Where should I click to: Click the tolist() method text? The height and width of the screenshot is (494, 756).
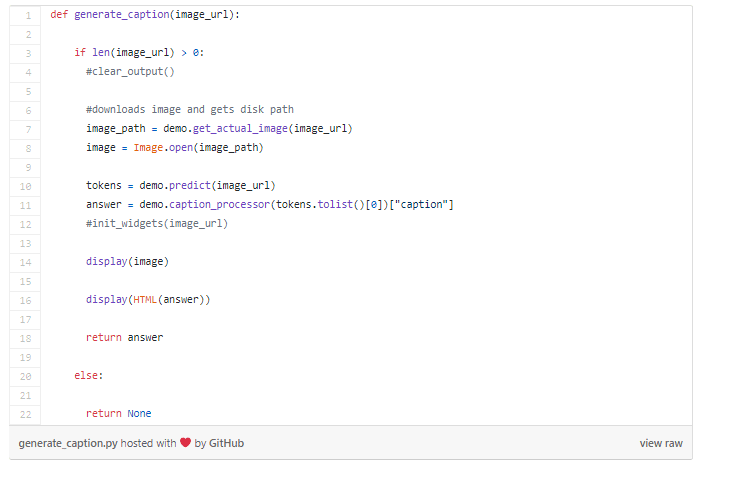(341, 204)
